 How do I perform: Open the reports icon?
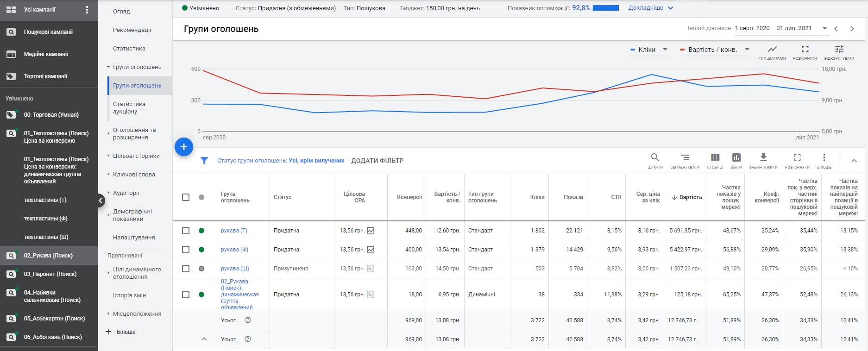point(736,157)
